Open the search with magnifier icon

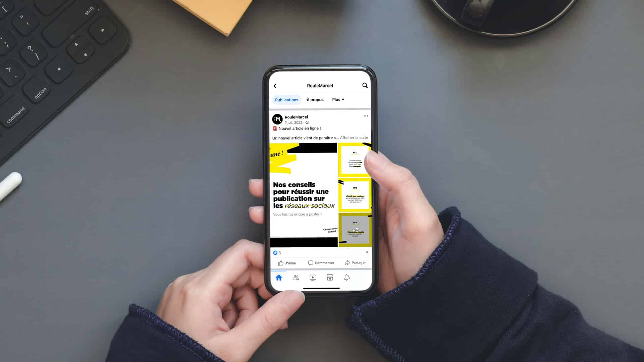point(365,85)
